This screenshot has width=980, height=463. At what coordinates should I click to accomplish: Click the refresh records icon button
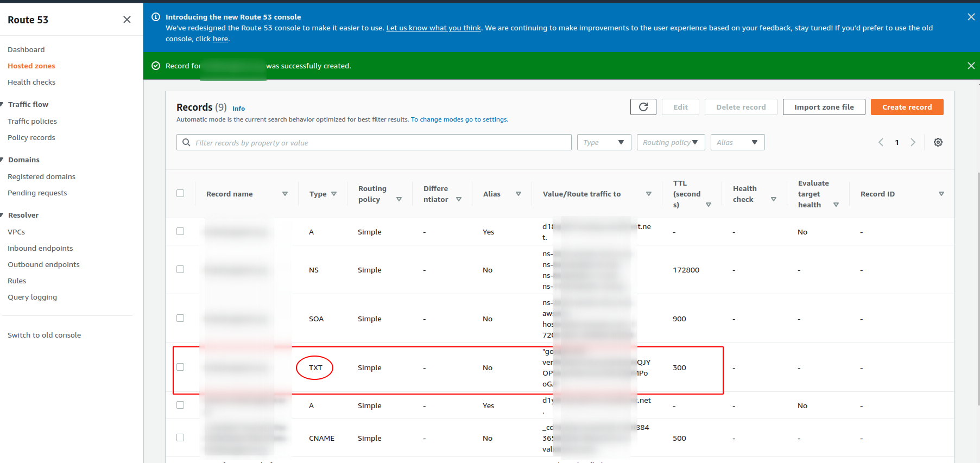[643, 107]
